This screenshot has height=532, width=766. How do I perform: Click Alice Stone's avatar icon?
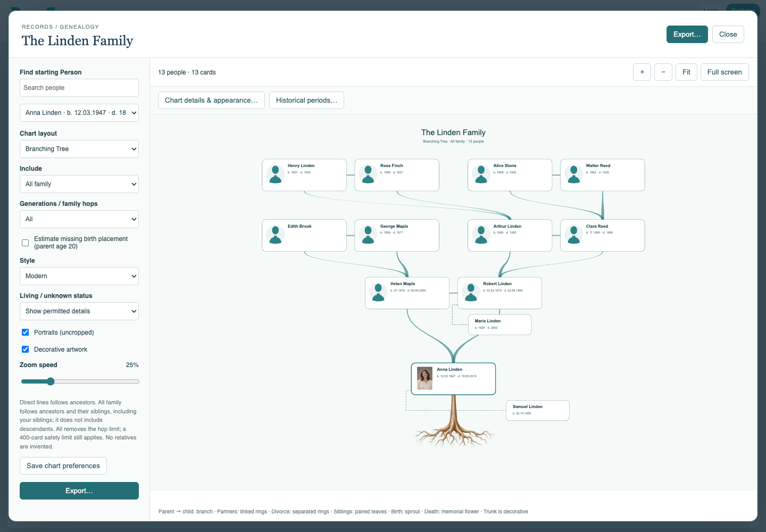tap(481, 174)
